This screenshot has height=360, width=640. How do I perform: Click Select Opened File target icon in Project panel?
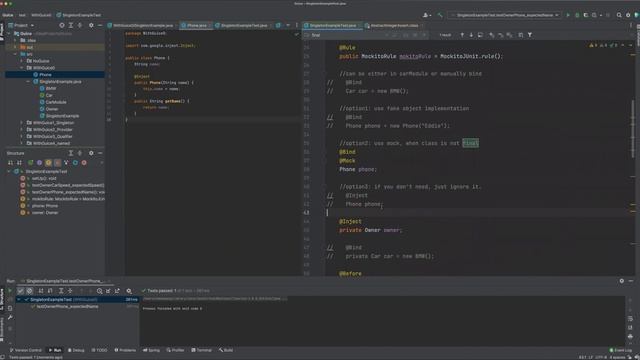[62, 25]
